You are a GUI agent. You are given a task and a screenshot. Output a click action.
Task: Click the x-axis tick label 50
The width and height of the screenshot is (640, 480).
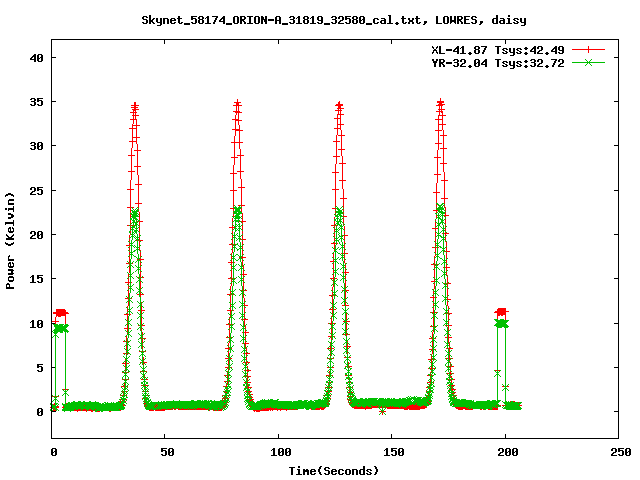pos(167,452)
